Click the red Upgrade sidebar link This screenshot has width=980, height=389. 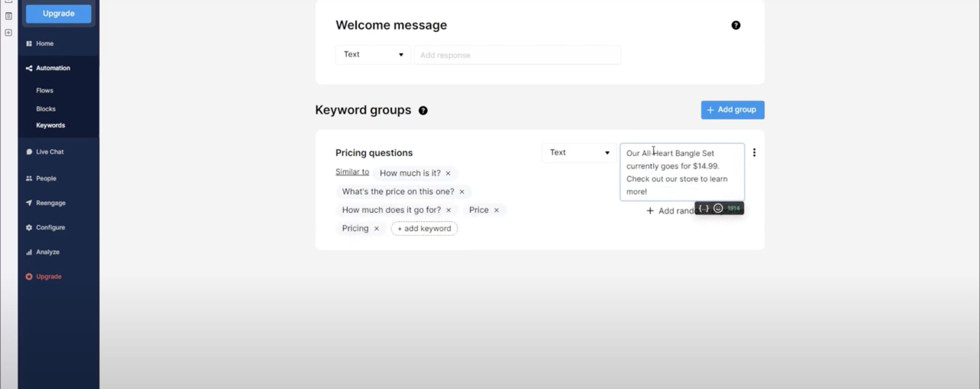click(x=48, y=276)
